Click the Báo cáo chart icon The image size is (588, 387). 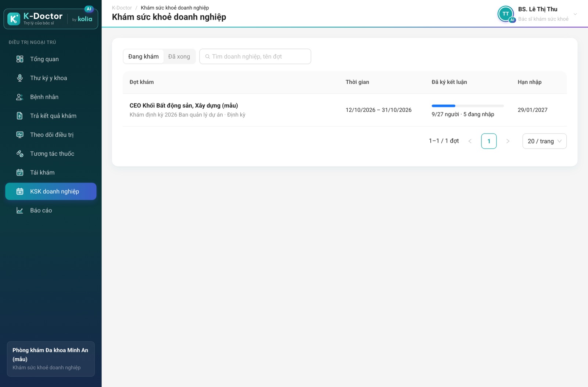20,210
